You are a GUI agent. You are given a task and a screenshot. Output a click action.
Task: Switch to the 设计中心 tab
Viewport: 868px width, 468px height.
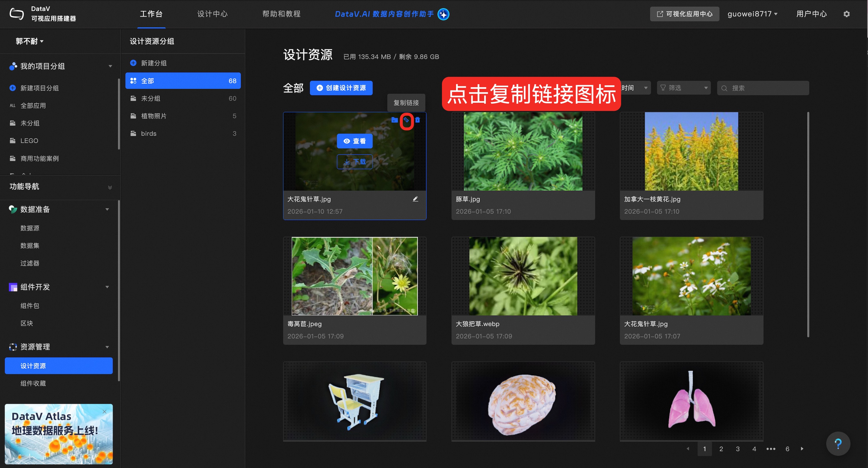pyautogui.click(x=212, y=14)
